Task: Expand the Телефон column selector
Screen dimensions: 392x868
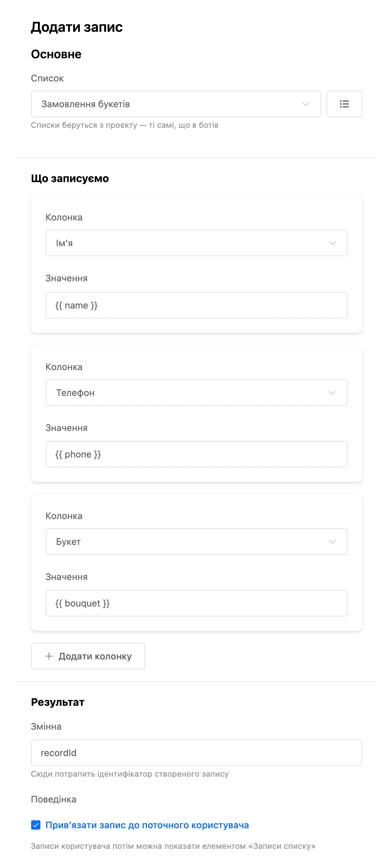Action: tap(197, 393)
